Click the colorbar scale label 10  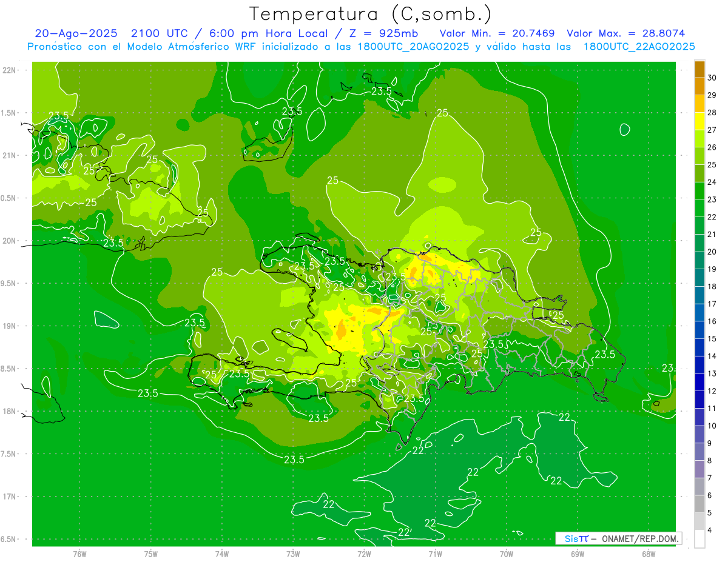712,426
